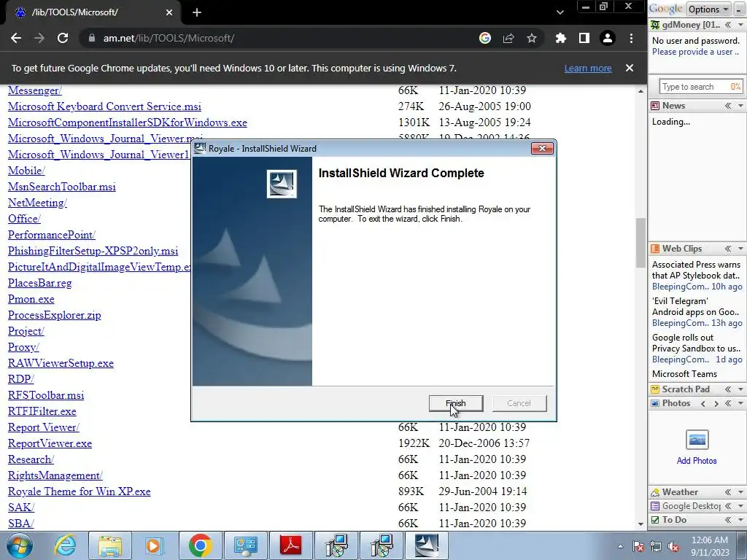Close the /lib/TOOLS/Microsoft/ tab
The image size is (747, 560).
pos(169,12)
